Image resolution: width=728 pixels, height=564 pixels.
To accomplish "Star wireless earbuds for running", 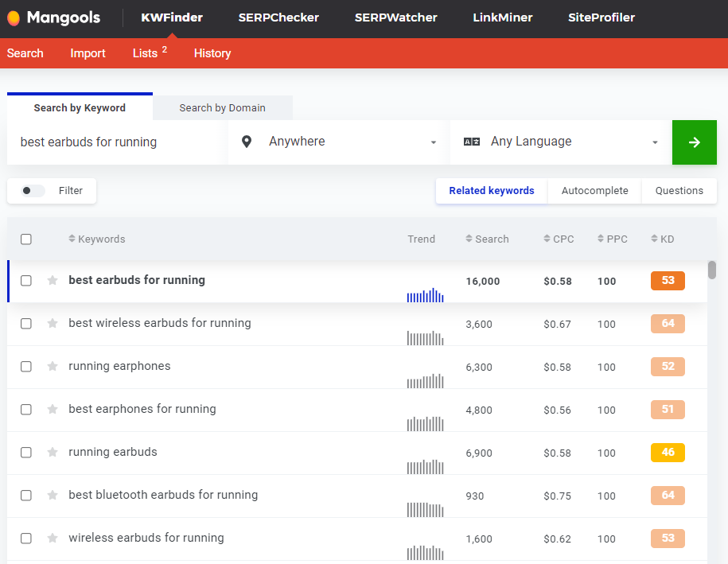I will click(x=53, y=538).
